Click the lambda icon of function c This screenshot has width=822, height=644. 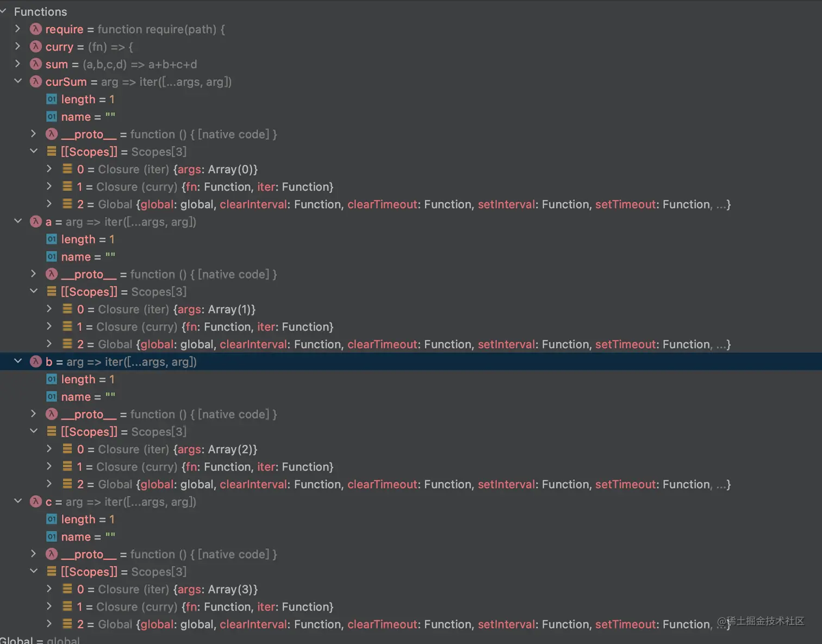click(36, 502)
